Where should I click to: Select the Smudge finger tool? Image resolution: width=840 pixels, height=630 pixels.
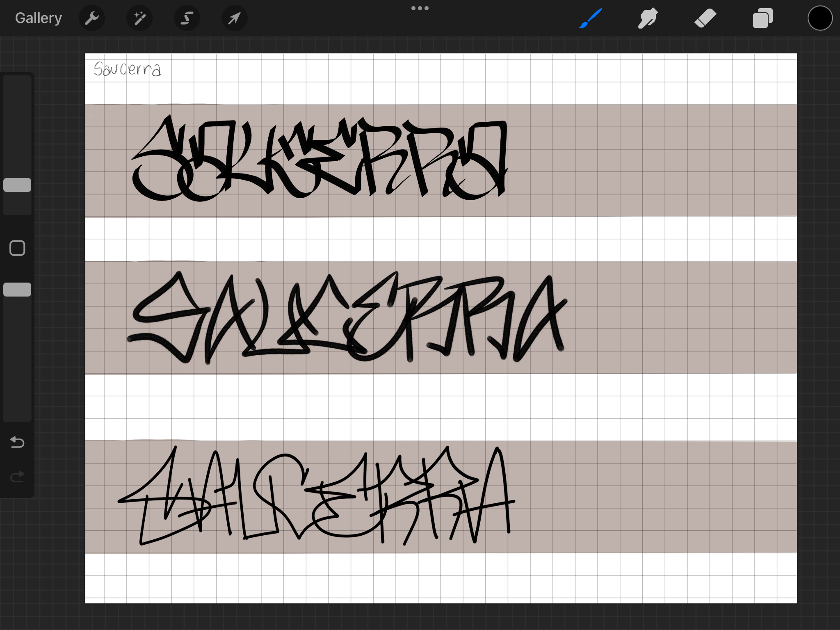[648, 18]
